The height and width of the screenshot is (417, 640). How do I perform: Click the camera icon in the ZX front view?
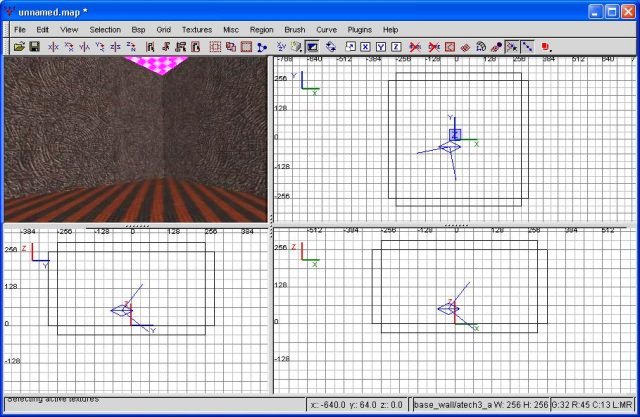click(x=449, y=309)
